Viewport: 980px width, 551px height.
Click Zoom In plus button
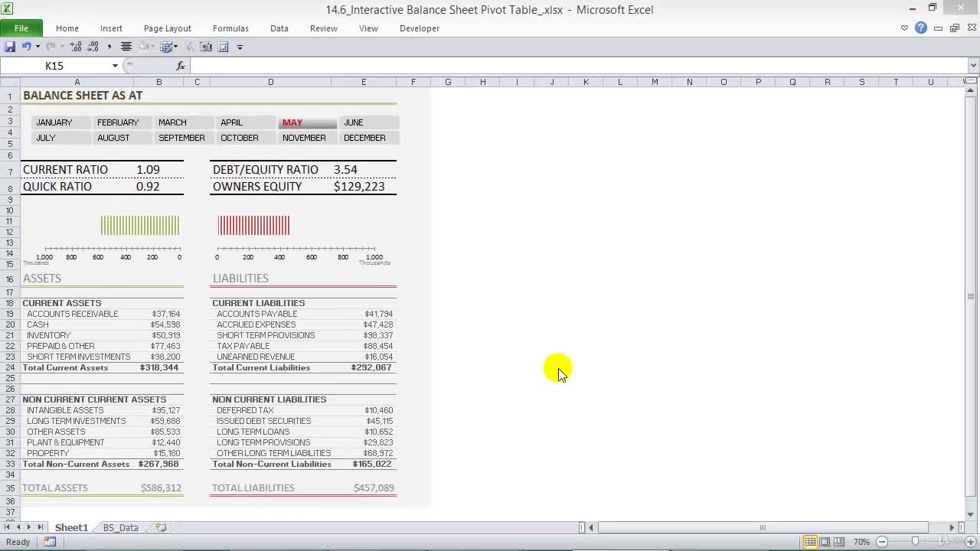coord(972,542)
